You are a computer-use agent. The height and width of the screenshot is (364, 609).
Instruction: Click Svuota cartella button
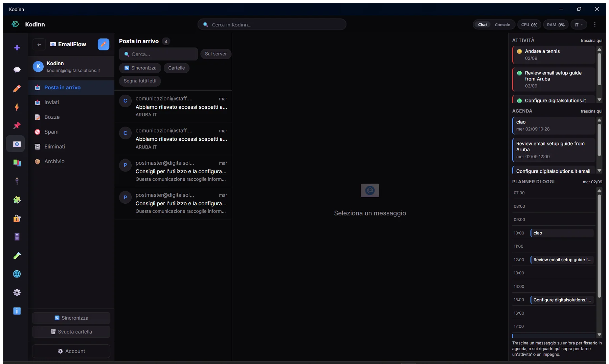pyautogui.click(x=71, y=332)
